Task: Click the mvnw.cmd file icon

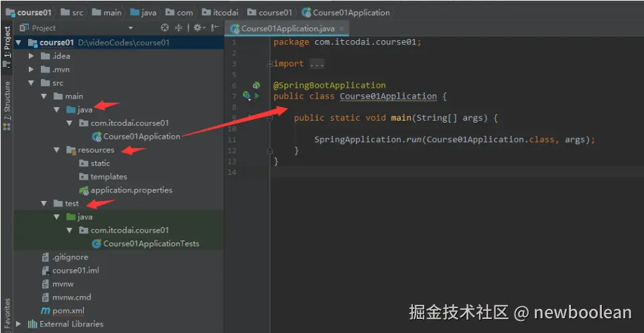Action: [x=45, y=297]
